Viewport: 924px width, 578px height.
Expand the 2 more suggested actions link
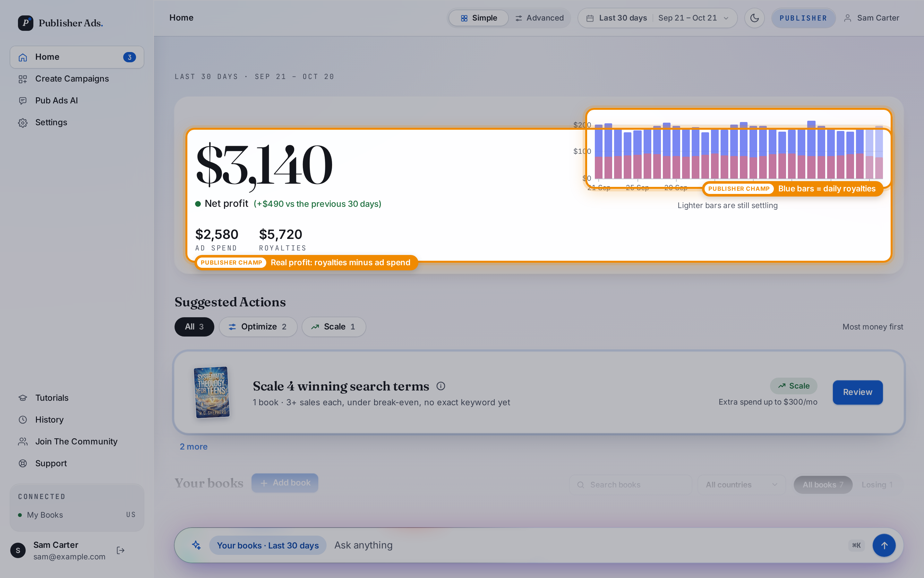coord(193,446)
